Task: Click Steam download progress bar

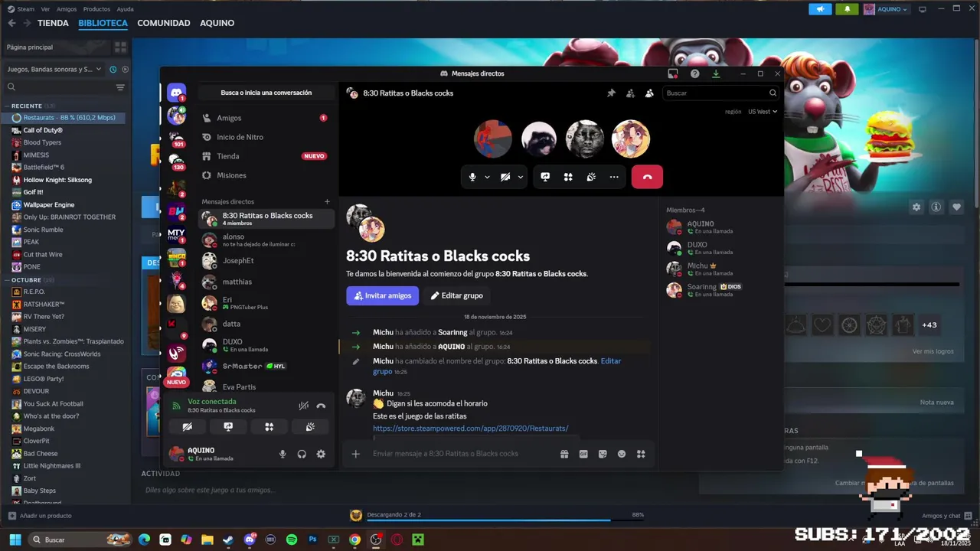Action: (505, 520)
